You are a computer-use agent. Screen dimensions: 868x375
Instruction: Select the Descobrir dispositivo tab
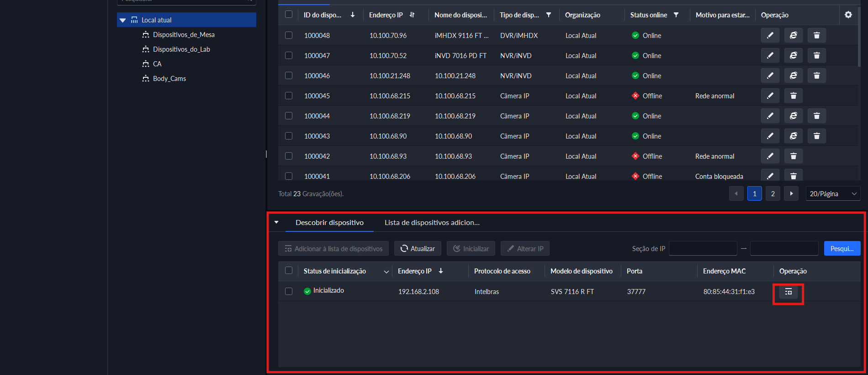329,223
